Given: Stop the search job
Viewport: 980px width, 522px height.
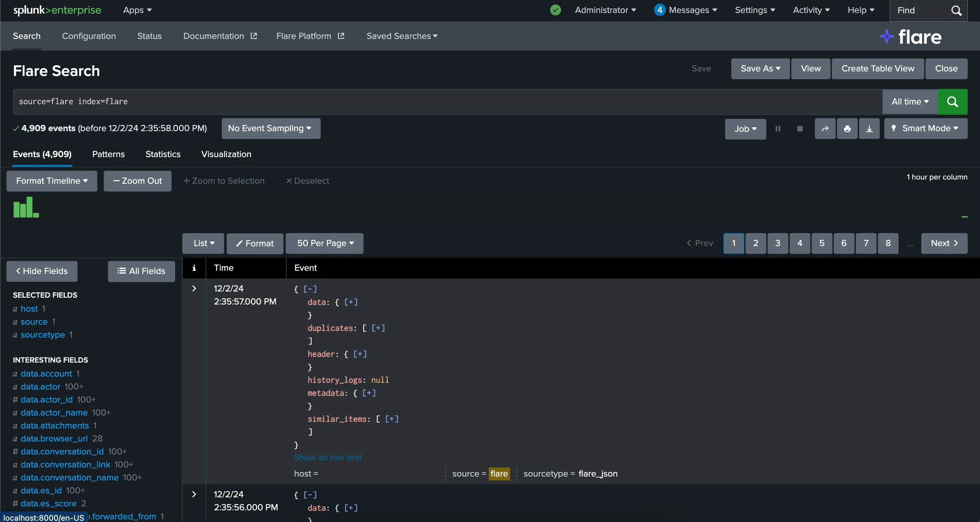Looking at the screenshot, I should [x=800, y=129].
